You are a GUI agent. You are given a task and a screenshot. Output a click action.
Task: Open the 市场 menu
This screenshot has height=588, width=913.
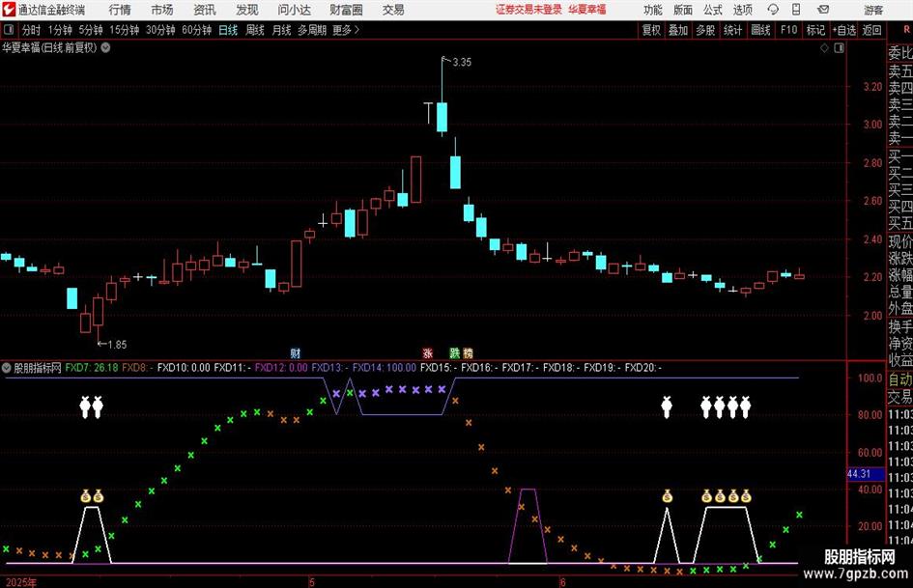(162, 10)
